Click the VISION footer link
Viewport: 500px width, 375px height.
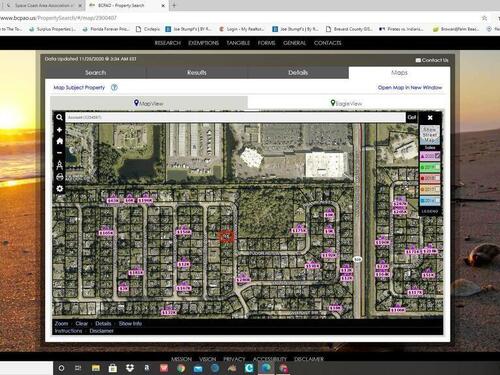click(x=207, y=359)
